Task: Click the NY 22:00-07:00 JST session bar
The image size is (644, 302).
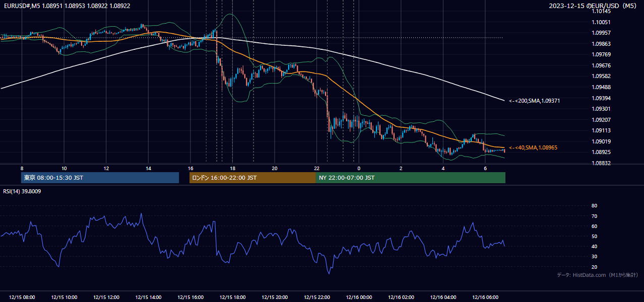Action: coord(411,178)
